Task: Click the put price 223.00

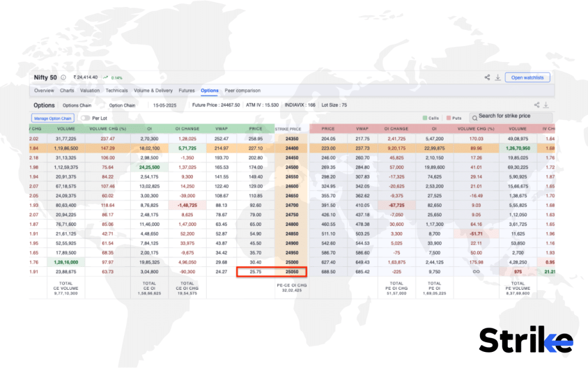Action: coord(328,148)
